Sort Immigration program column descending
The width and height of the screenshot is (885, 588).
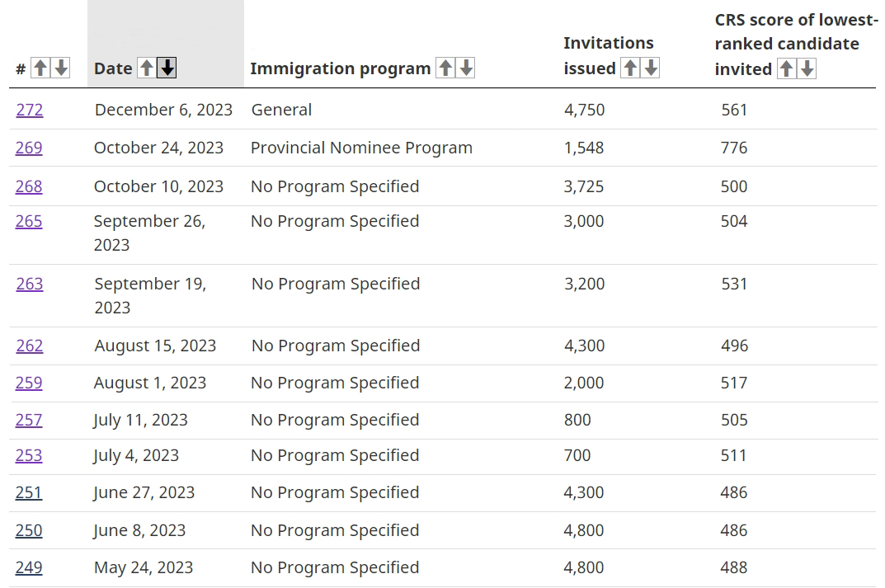(466, 68)
